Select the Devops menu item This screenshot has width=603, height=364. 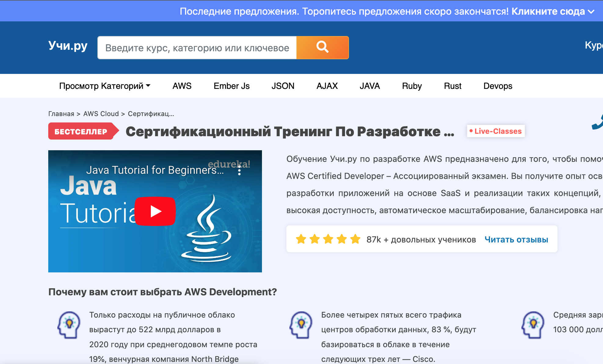tap(497, 86)
